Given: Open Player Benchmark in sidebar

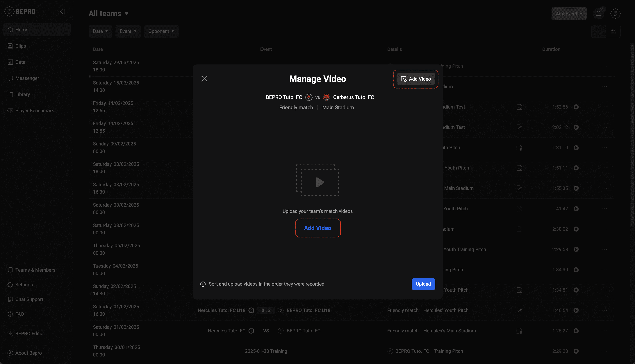Looking at the screenshot, I should 35,111.
